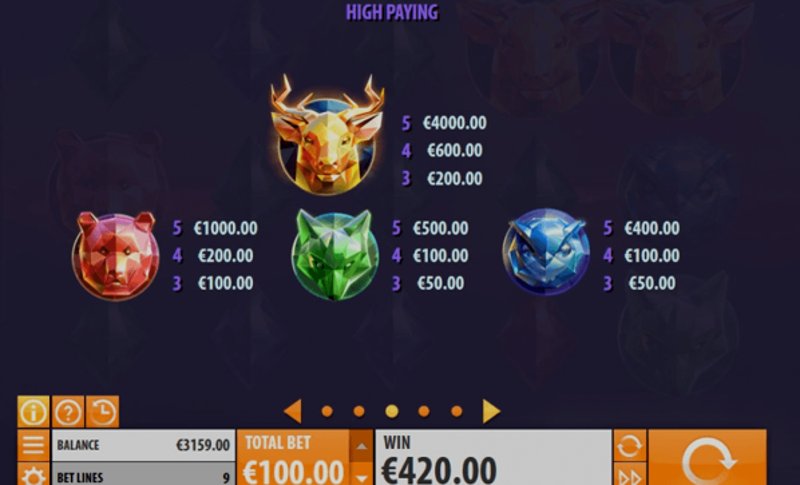Open the paytable info icon
The image size is (800, 485).
(33, 412)
